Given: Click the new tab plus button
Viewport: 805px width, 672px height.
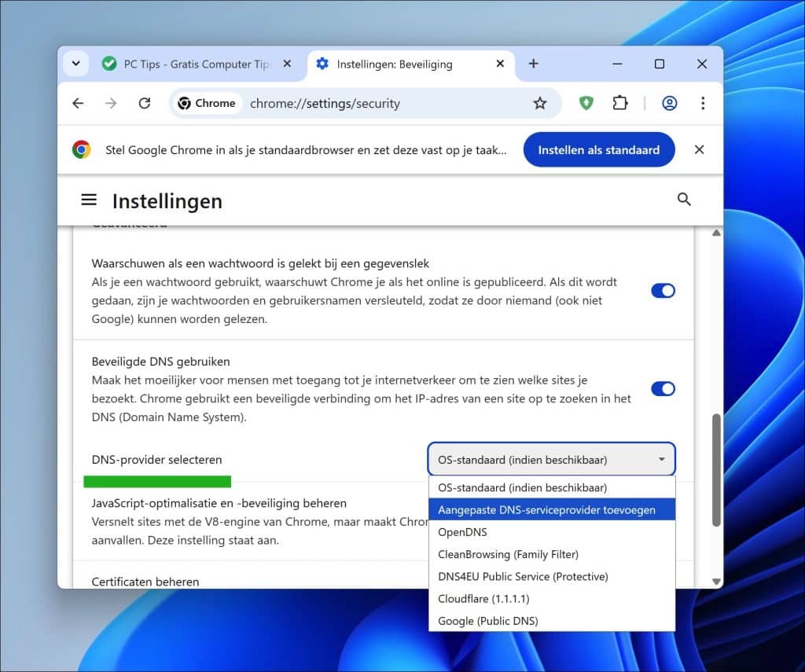Looking at the screenshot, I should tap(534, 64).
